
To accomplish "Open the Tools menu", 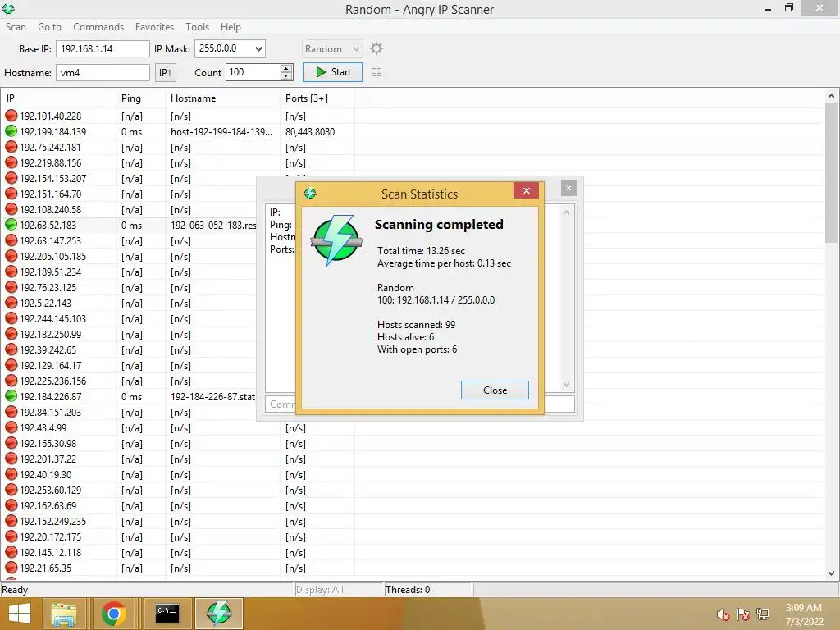I will (197, 27).
